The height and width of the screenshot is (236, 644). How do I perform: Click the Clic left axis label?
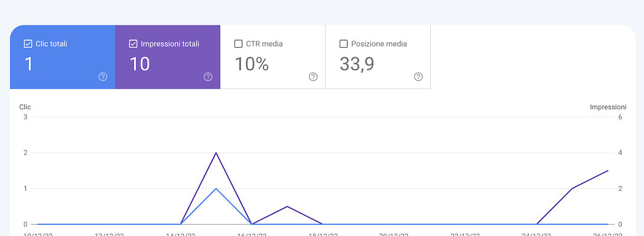[25, 107]
